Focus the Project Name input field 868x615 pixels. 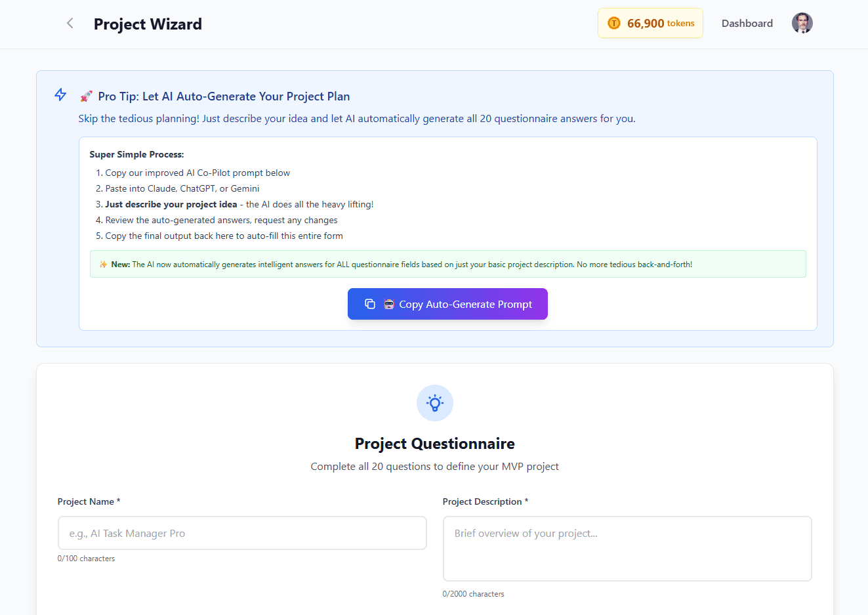click(x=242, y=533)
